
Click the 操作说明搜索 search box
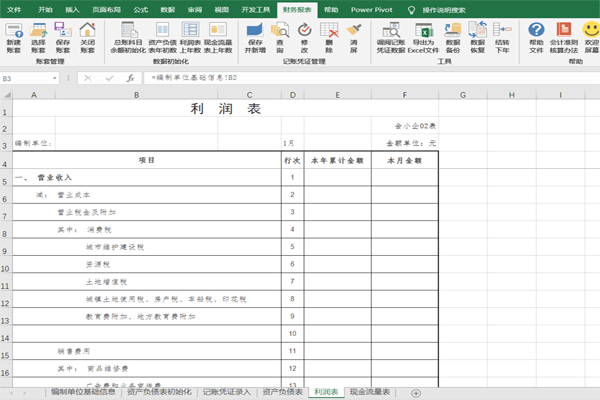coord(444,10)
